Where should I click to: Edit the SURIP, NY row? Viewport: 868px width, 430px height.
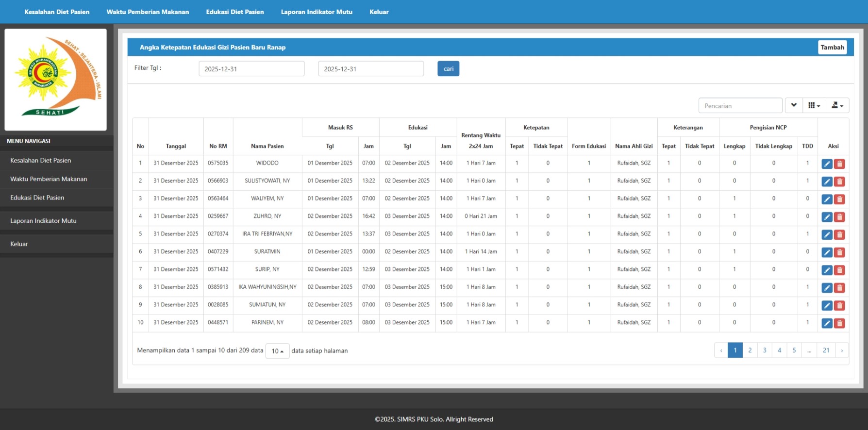click(827, 270)
